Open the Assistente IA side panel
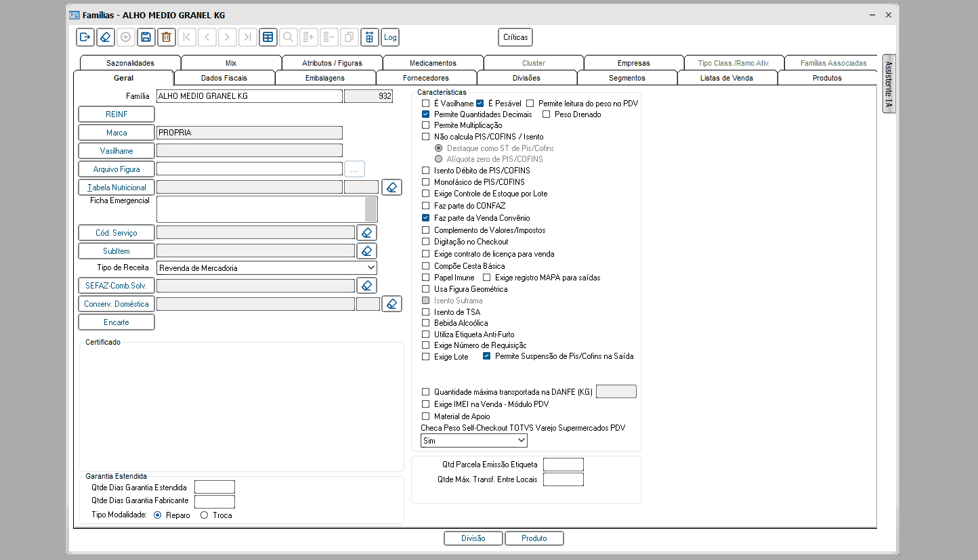 pyautogui.click(x=889, y=84)
